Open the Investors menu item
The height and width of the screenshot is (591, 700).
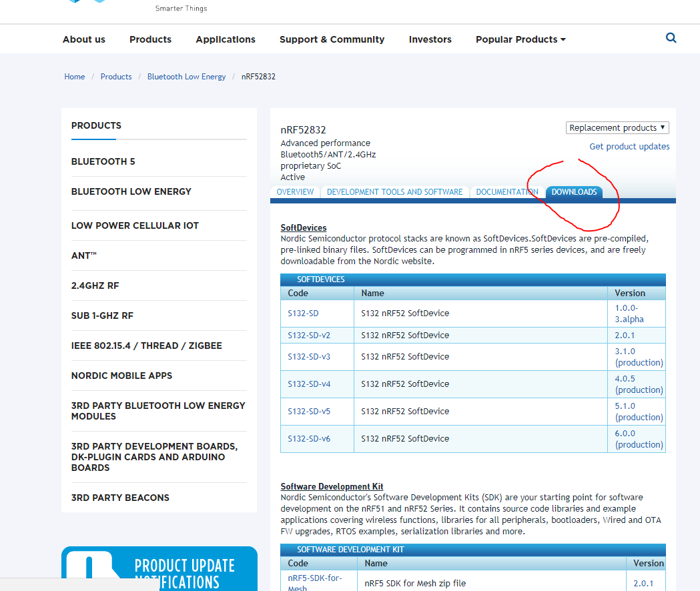[x=430, y=39]
